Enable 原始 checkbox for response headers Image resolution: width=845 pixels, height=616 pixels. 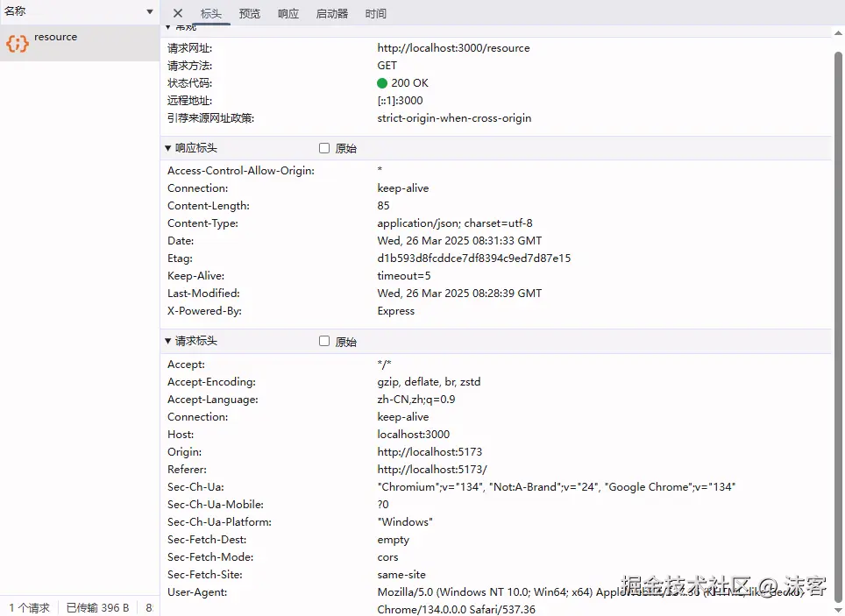(323, 148)
